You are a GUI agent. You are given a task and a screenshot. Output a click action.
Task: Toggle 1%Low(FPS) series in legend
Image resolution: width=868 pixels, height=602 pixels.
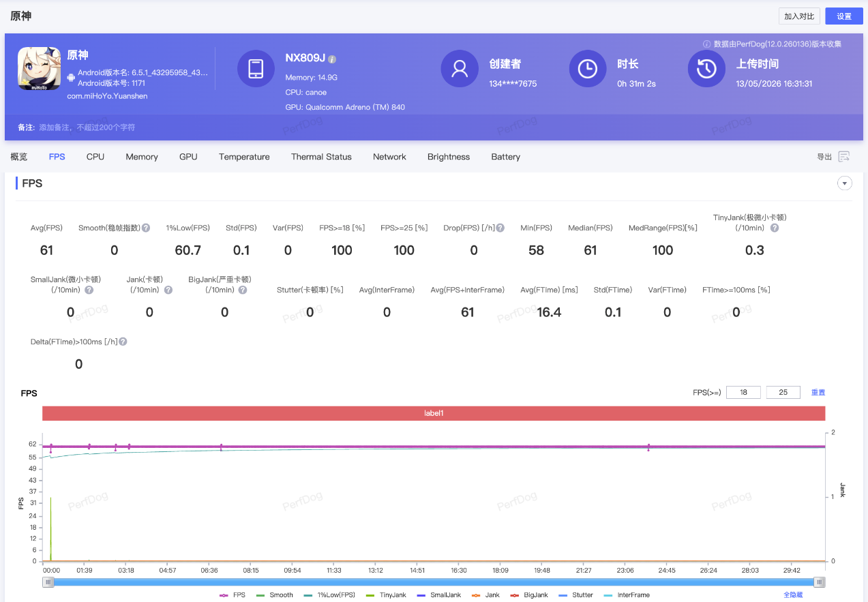coord(329,595)
